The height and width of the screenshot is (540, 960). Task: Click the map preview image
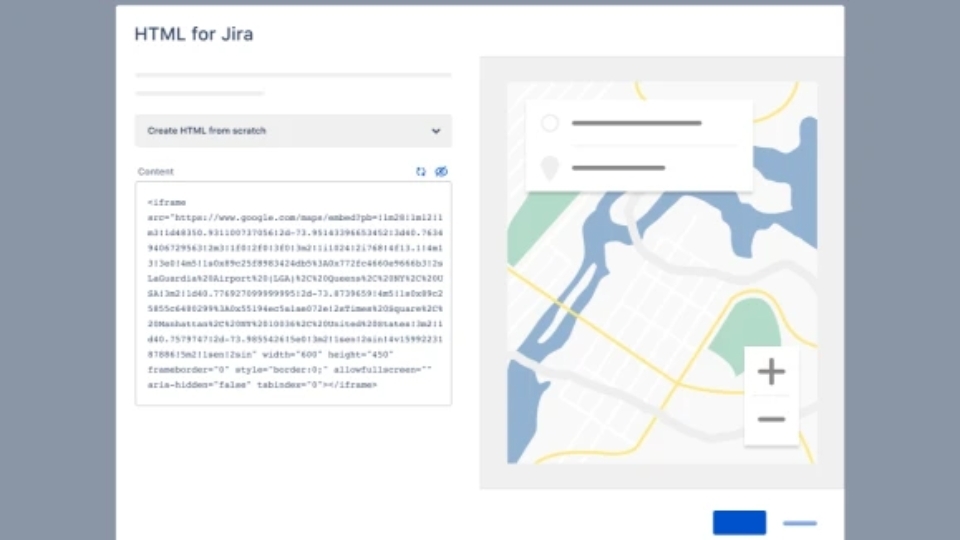click(662, 272)
